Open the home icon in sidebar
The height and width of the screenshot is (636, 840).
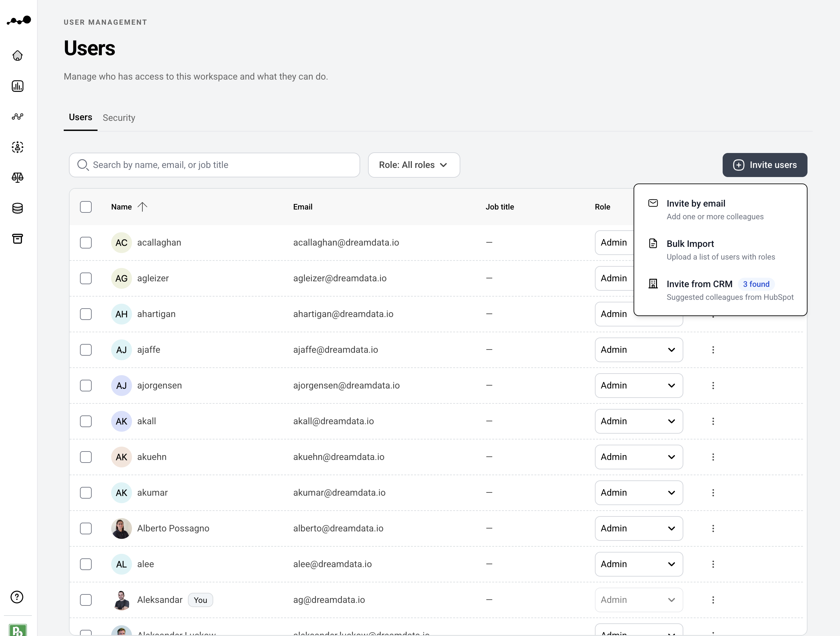(x=18, y=56)
